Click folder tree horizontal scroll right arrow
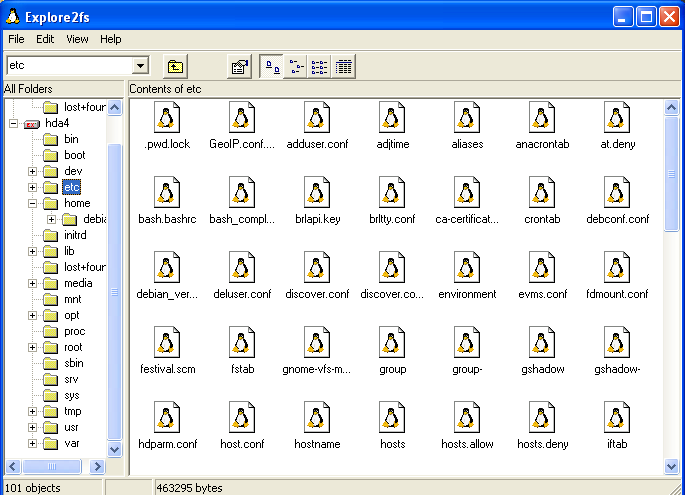The width and height of the screenshot is (685, 495). point(97,467)
